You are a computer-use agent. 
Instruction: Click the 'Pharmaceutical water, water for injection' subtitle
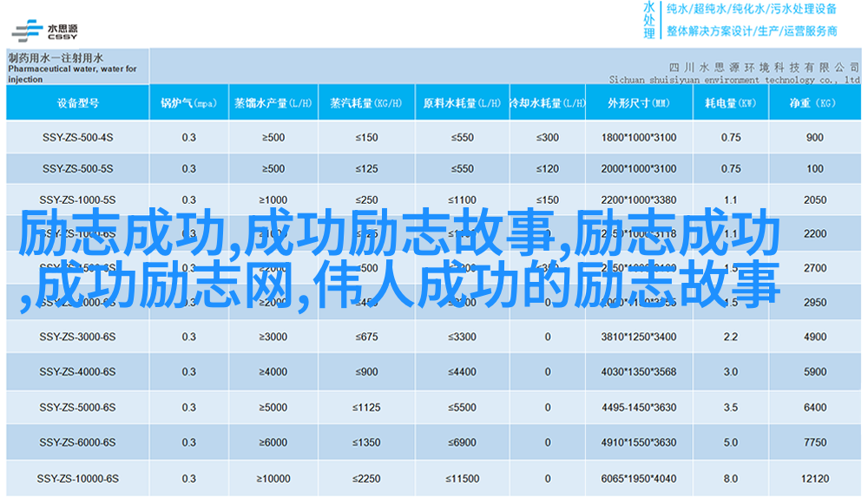[72, 74]
